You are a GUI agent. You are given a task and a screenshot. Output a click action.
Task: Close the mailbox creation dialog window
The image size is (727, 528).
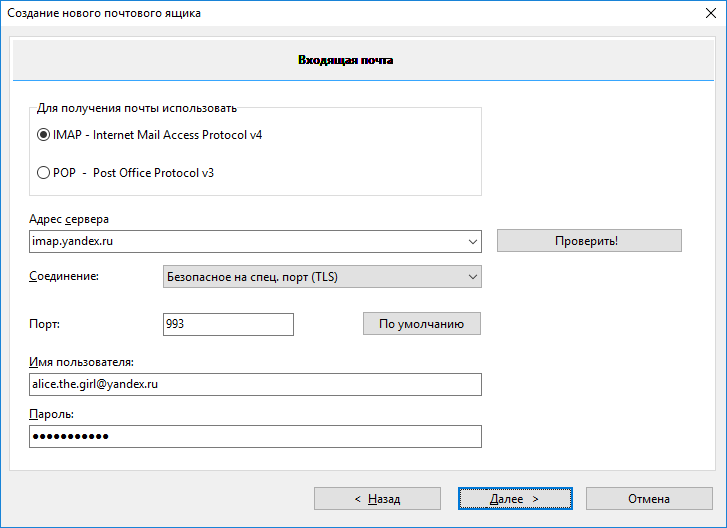708,14
